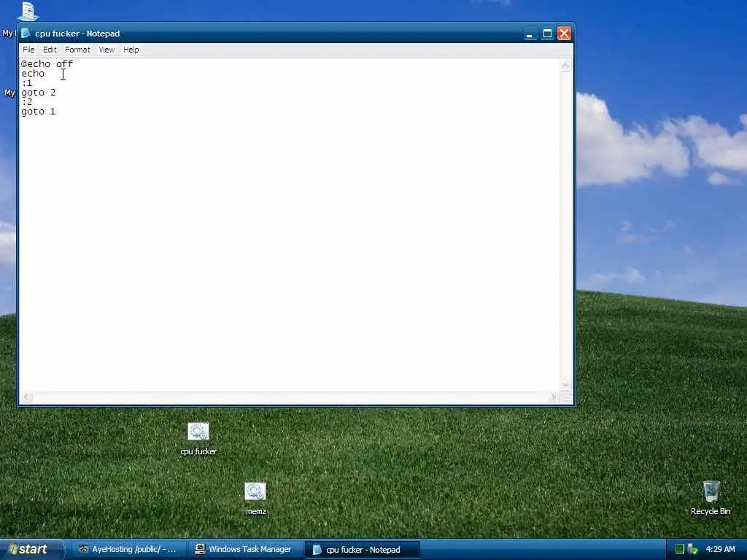Click the Notepad window resize grip corner
The height and width of the screenshot is (560, 747).
click(x=566, y=397)
